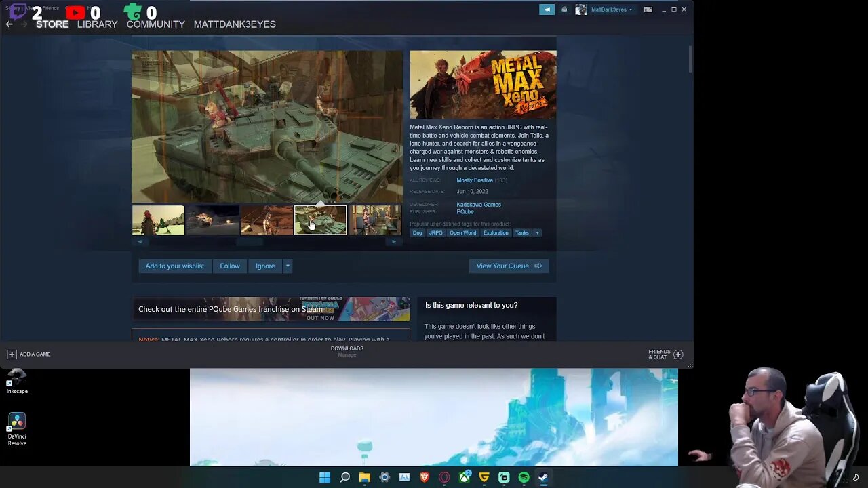Open the Steam inbox envelope icon
868x488 pixels.
click(x=564, y=9)
